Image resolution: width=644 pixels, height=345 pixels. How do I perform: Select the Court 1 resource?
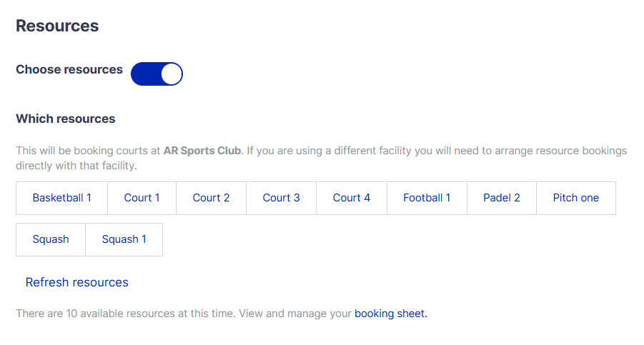coord(142,198)
